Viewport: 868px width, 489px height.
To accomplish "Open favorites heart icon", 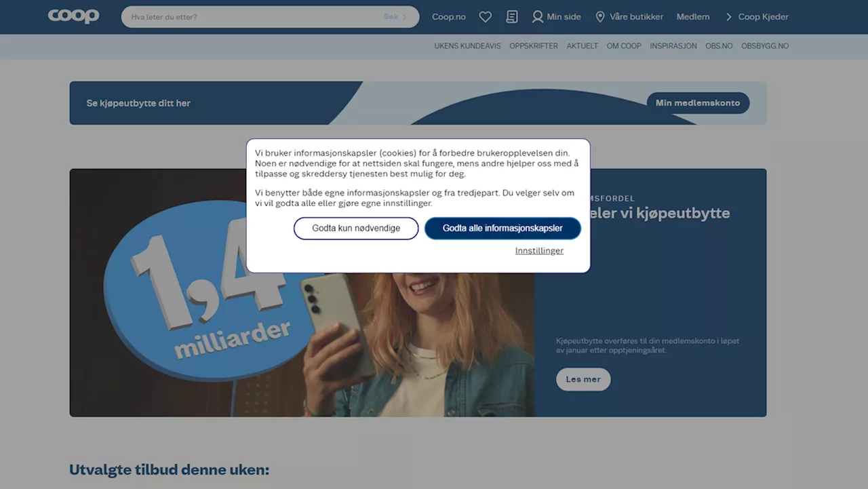I will coord(485,17).
